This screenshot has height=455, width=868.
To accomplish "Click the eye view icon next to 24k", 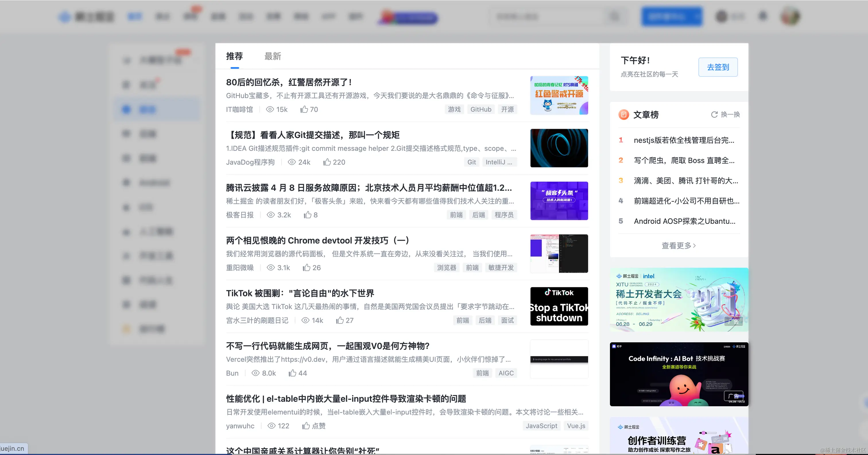I will pyautogui.click(x=291, y=162).
